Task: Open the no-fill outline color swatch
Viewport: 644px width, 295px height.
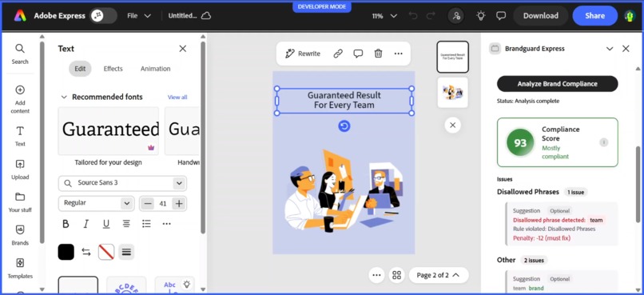Action: [x=106, y=252]
